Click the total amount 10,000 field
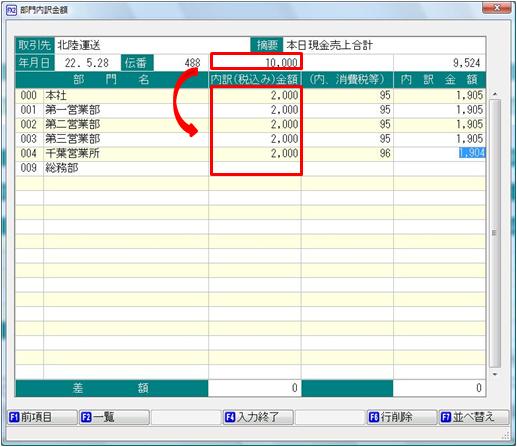Screen dimensions: 517x447 256,62
